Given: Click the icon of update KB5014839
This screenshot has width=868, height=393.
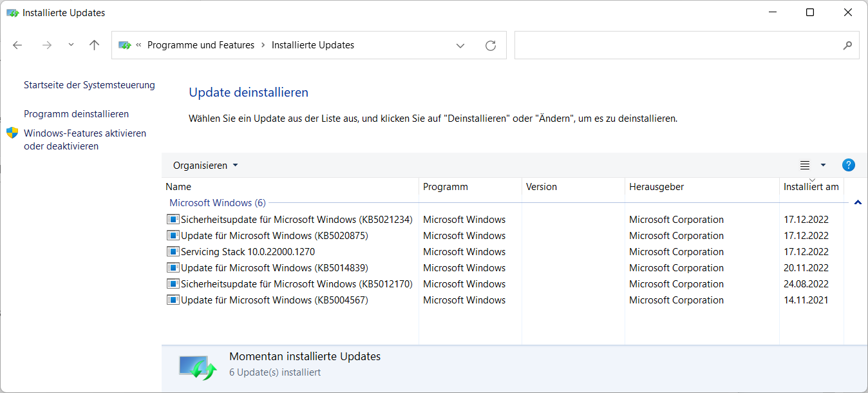Looking at the screenshot, I should click(x=173, y=268).
